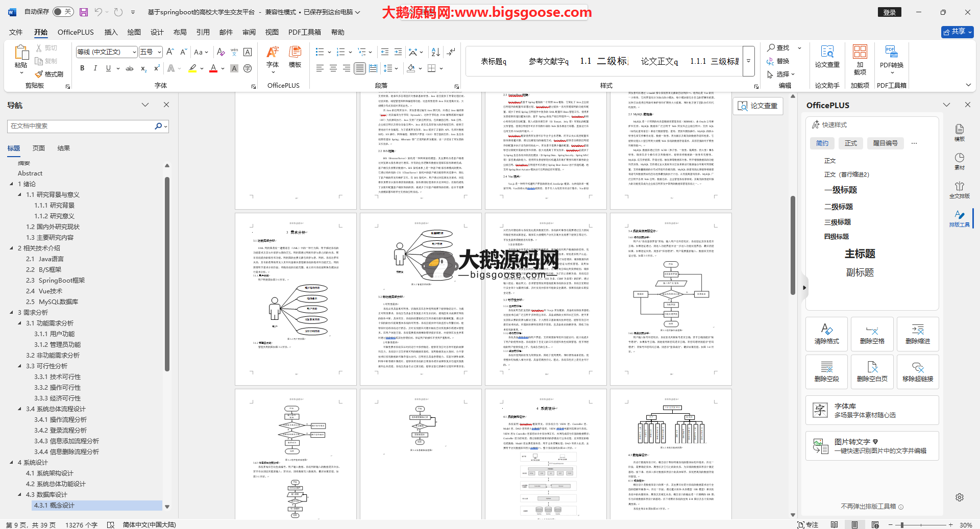Click the Format Painter brush icon

click(39, 74)
